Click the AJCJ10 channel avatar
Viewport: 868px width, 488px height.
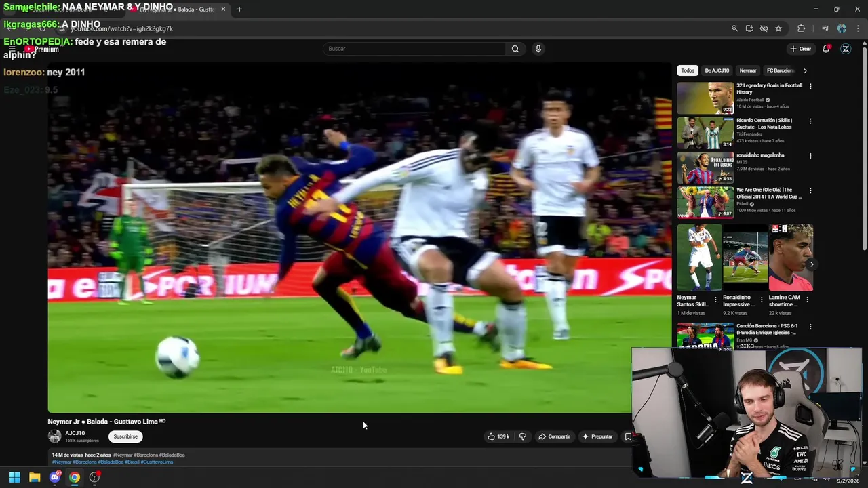[x=54, y=436]
